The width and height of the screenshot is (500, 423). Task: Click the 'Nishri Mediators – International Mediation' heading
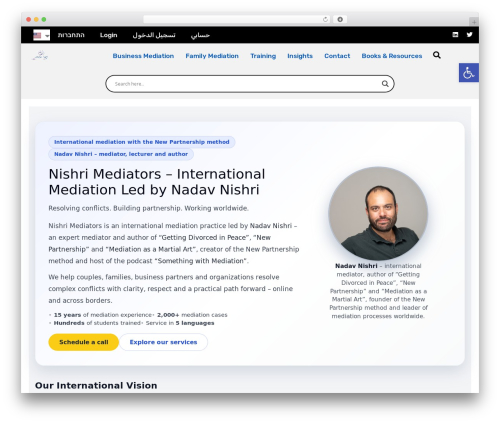[x=157, y=182]
